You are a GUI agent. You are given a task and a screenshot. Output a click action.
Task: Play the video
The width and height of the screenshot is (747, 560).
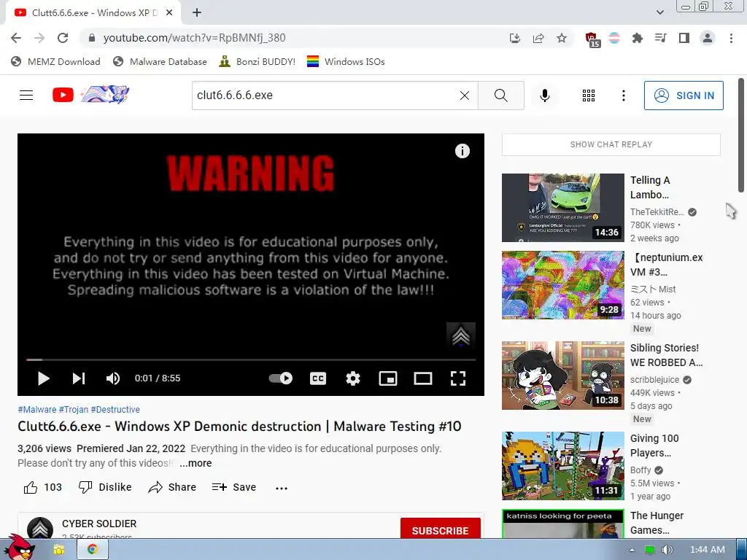click(x=43, y=378)
